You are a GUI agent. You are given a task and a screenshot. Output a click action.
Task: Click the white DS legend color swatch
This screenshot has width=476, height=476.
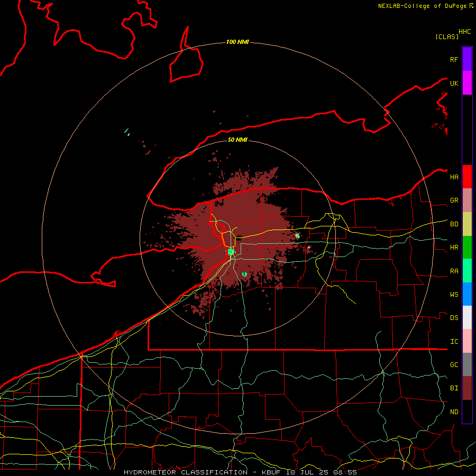pos(467,317)
